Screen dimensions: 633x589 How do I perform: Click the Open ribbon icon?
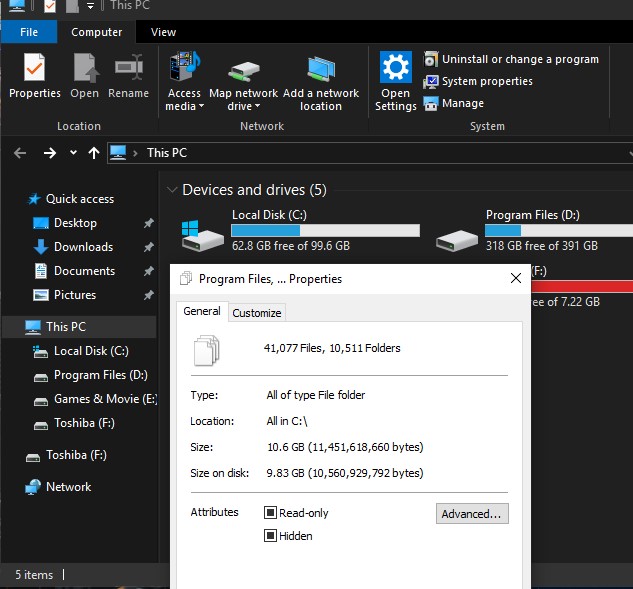[84, 68]
